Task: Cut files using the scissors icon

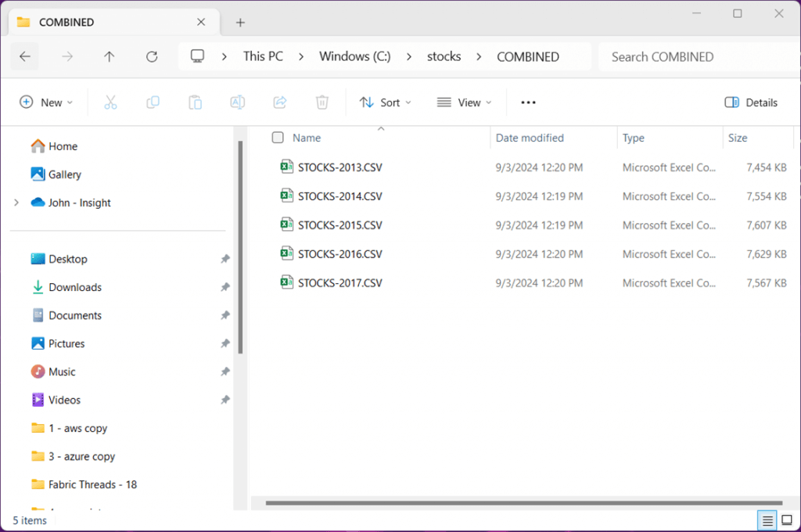Action: point(110,102)
